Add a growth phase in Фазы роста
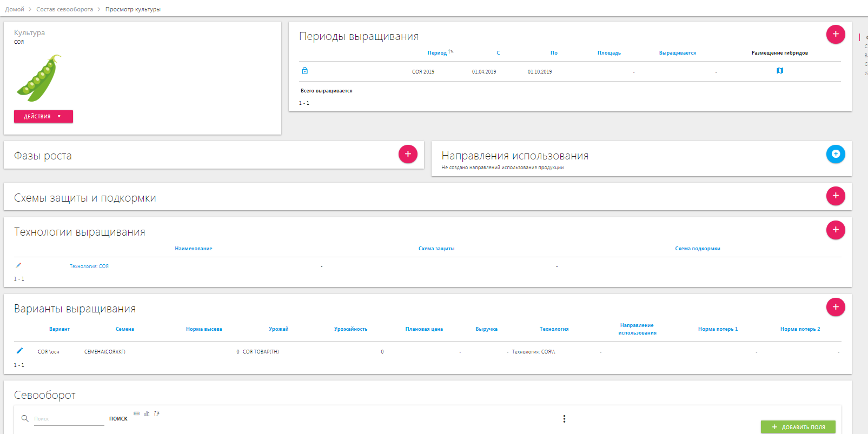The width and height of the screenshot is (868, 434). pyautogui.click(x=408, y=154)
